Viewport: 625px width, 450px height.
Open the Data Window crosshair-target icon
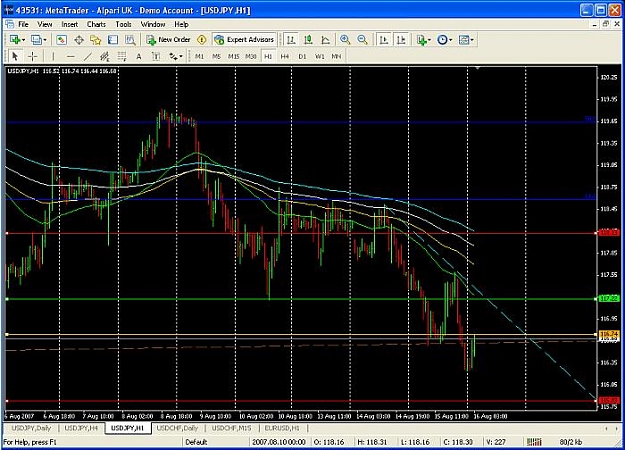[x=79, y=40]
